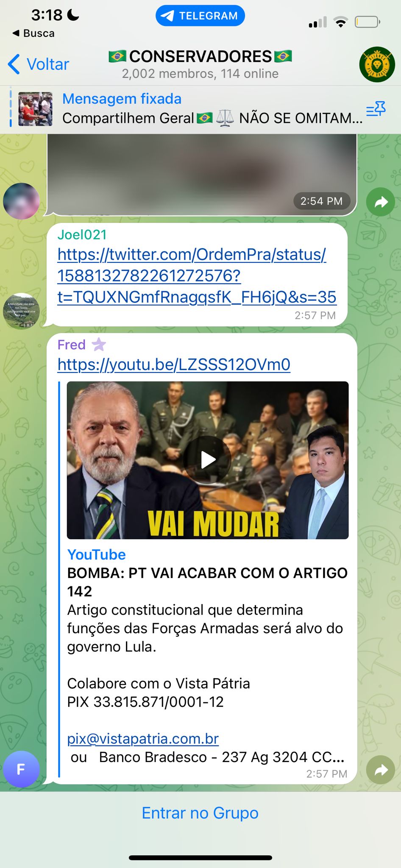The image size is (401, 868).
Task: Tap the star badge beside Fred's name
Action: [99, 344]
